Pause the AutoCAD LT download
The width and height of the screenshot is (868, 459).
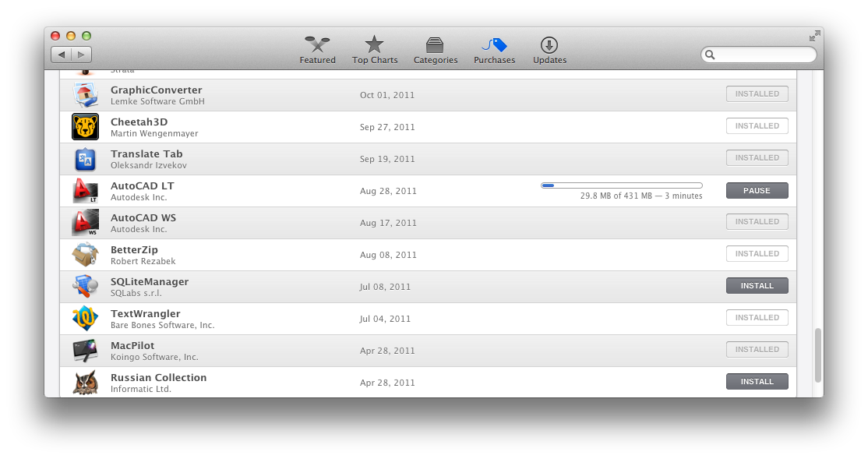757,190
